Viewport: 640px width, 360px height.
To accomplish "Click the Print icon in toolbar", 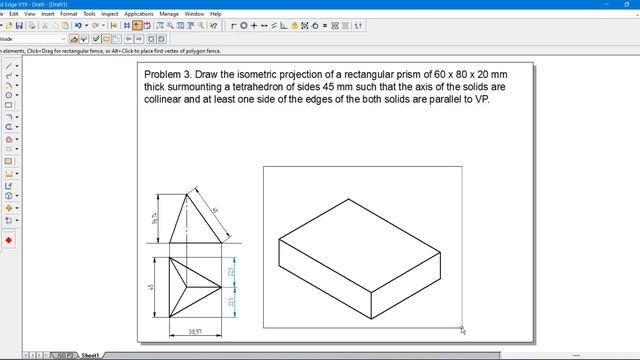I will tap(32, 26).
